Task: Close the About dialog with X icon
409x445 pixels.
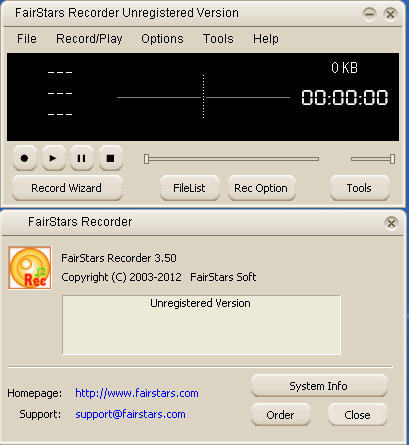Action: click(x=391, y=223)
